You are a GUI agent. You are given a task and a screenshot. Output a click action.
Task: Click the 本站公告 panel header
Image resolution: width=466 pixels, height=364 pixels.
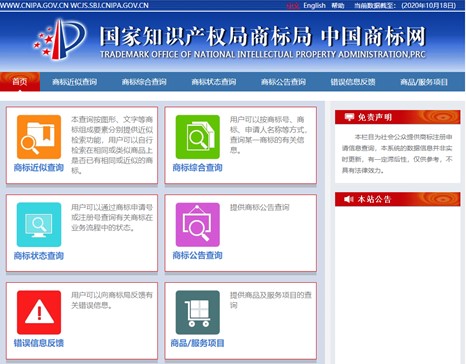click(398, 199)
